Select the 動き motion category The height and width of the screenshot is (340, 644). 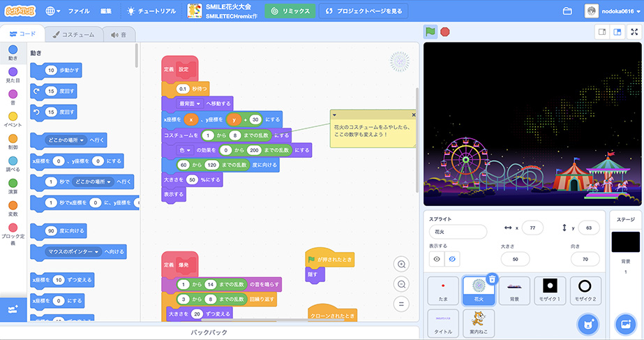click(13, 52)
